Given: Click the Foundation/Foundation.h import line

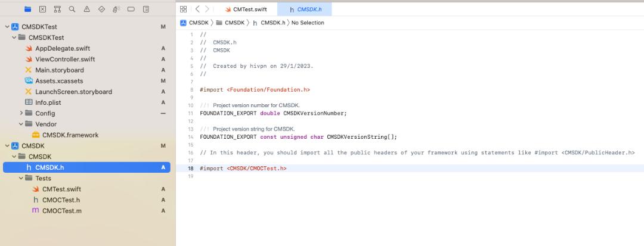Looking at the screenshot, I should 255,89.
